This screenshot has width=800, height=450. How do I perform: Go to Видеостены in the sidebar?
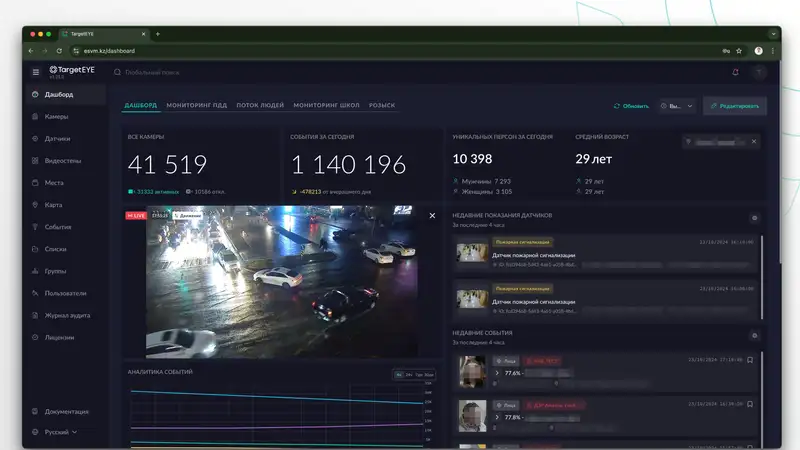point(62,161)
